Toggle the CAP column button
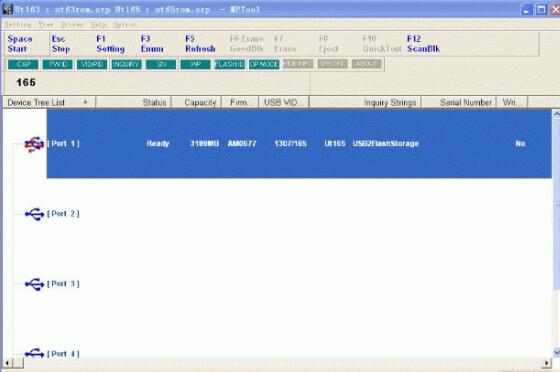Viewport: 560px width, 372px height. point(23,65)
